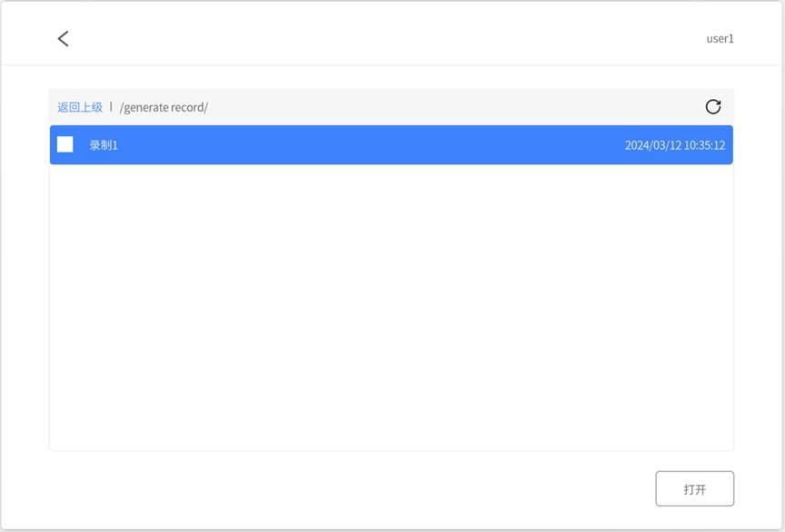Open user menu labeled user1
This screenshot has width=785, height=532.
click(x=720, y=38)
